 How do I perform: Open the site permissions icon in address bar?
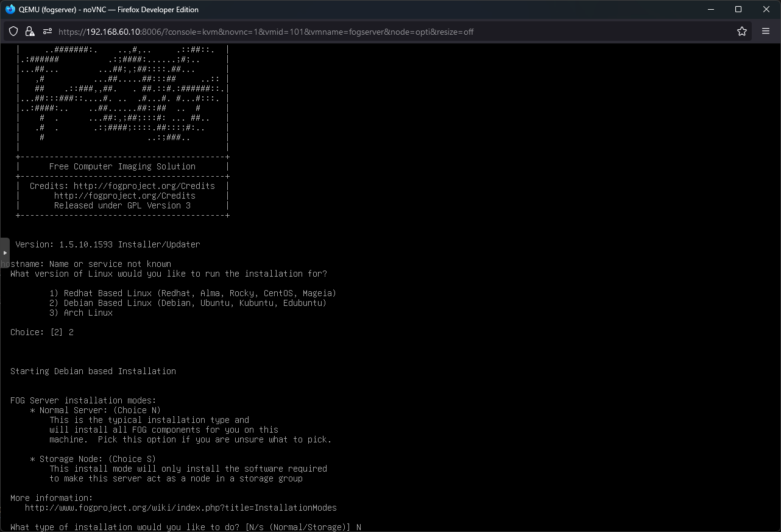(x=46, y=32)
